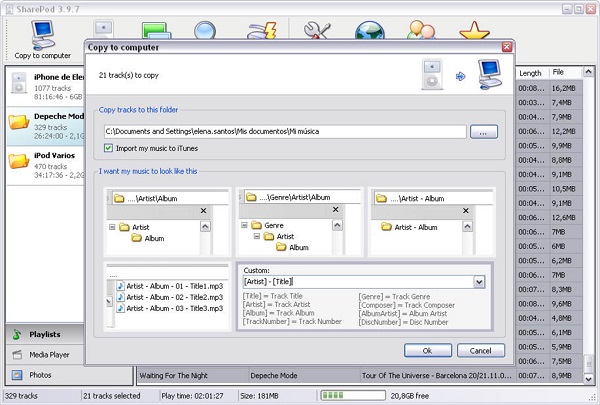Click the 21 tracks selected status text
The image size is (600, 405).
coord(112,396)
